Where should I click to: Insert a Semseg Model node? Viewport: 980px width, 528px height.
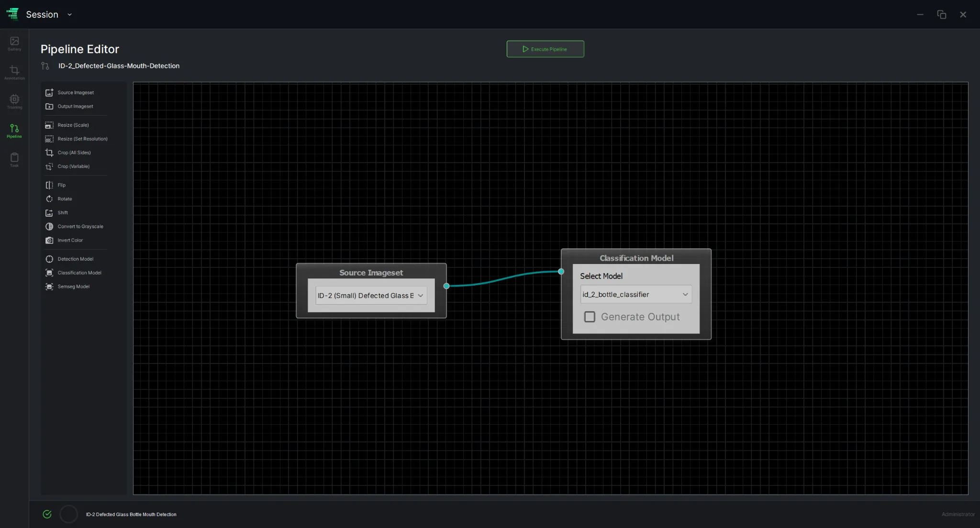click(x=67, y=287)
